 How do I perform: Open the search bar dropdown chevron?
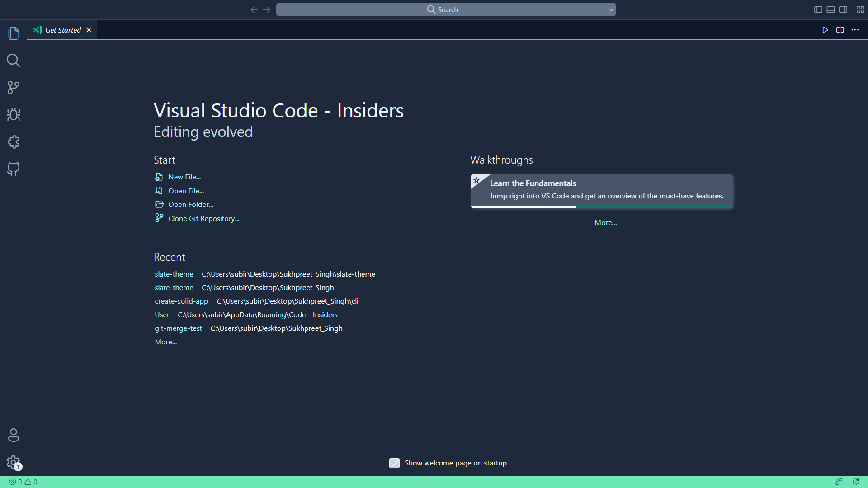(x=611, y=9)
